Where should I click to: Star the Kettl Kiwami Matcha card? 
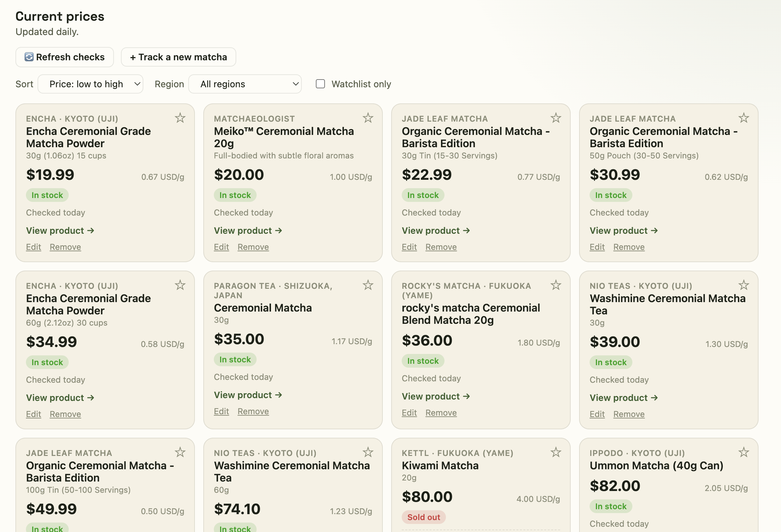[556, 452]
